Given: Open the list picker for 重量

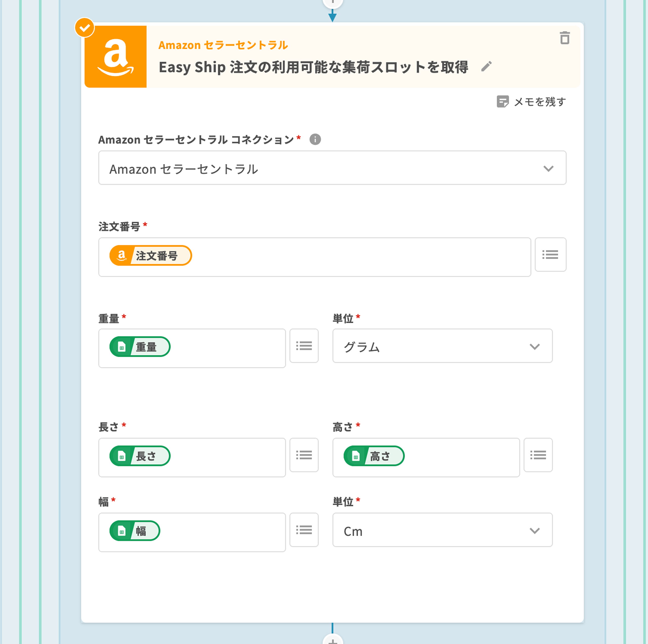Looking at the screenshot, I should pos(303,346).
